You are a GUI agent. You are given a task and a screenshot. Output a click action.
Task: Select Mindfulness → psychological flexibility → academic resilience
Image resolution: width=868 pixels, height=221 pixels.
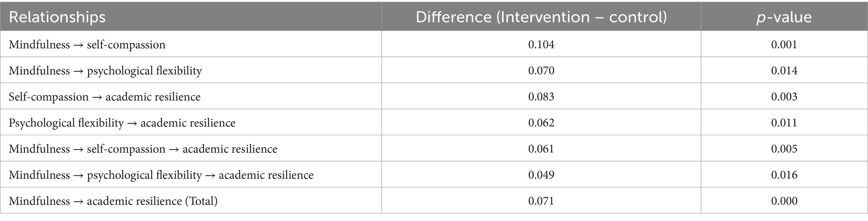pyautogui.click(x=161, y=175)
